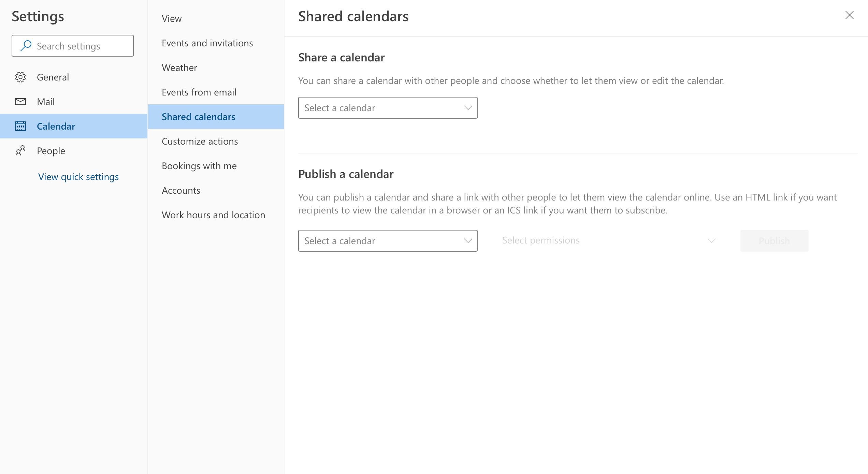868x474 pixels.
Task: Go to Events and invitations
Action: (x=207, y=43)
